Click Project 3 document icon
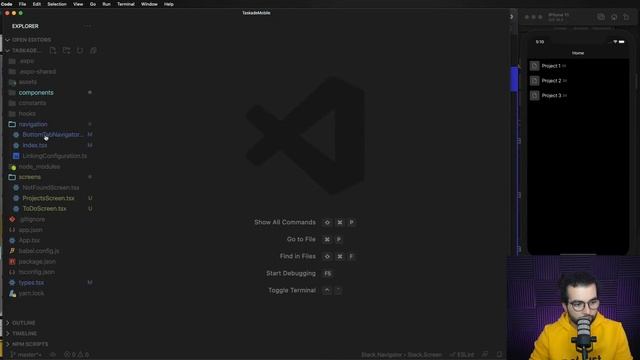The height and width of the screenshot is (360, 640). tap(534, 95)
